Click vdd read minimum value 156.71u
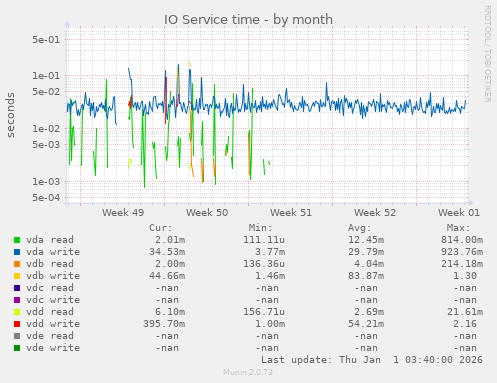This screenshot has width=497, height=383. (264, 312)
